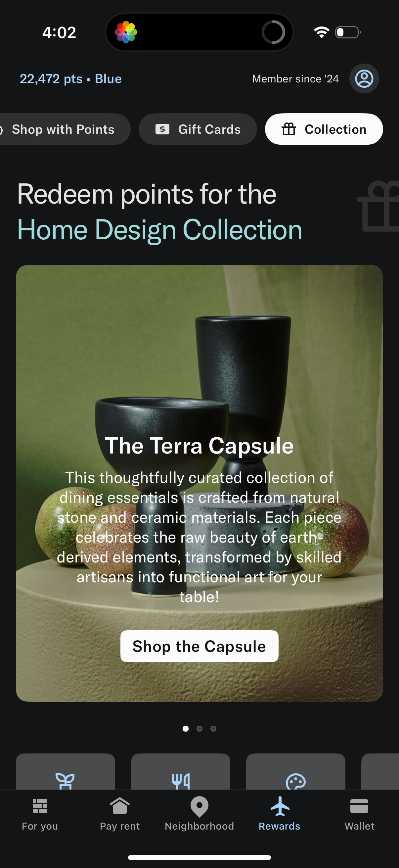
Task: Go to the third carousel page dot
Action: (213, 729)
